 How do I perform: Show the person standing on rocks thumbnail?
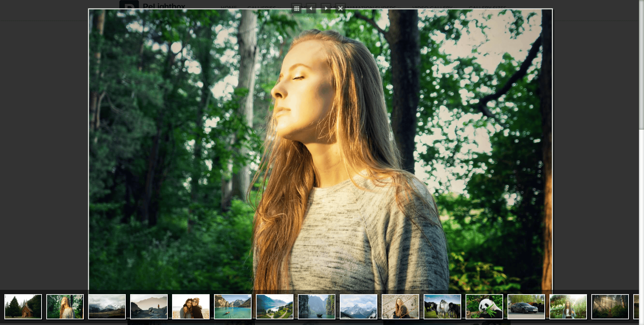coord(149,307)
